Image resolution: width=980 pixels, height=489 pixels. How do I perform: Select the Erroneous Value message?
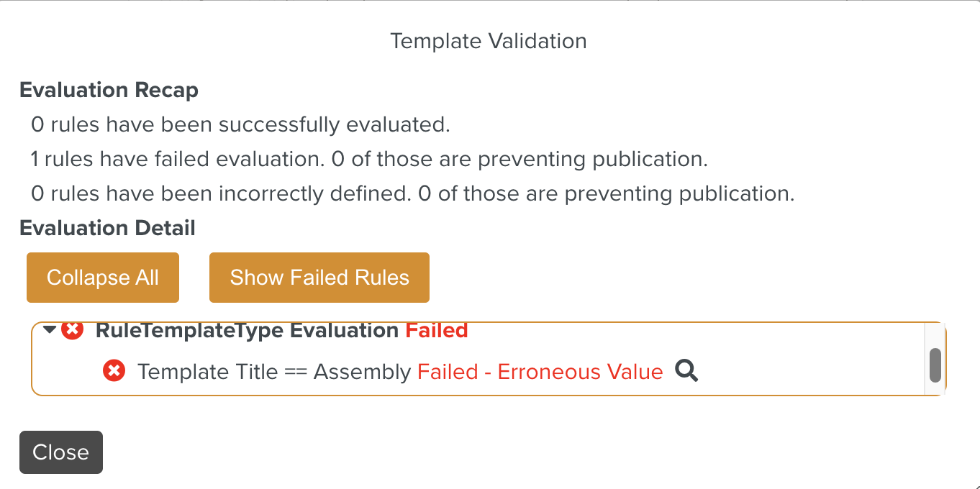pos(540,371)
